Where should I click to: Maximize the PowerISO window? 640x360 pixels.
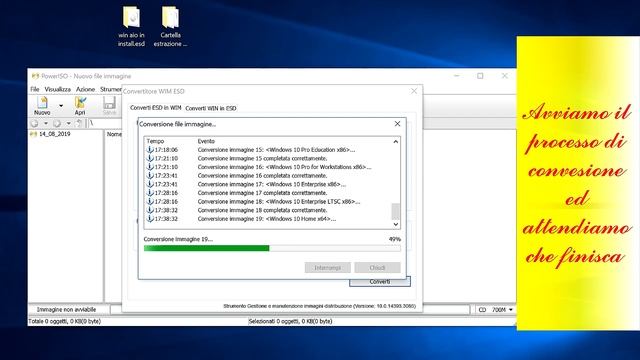[x=480, y=76]
